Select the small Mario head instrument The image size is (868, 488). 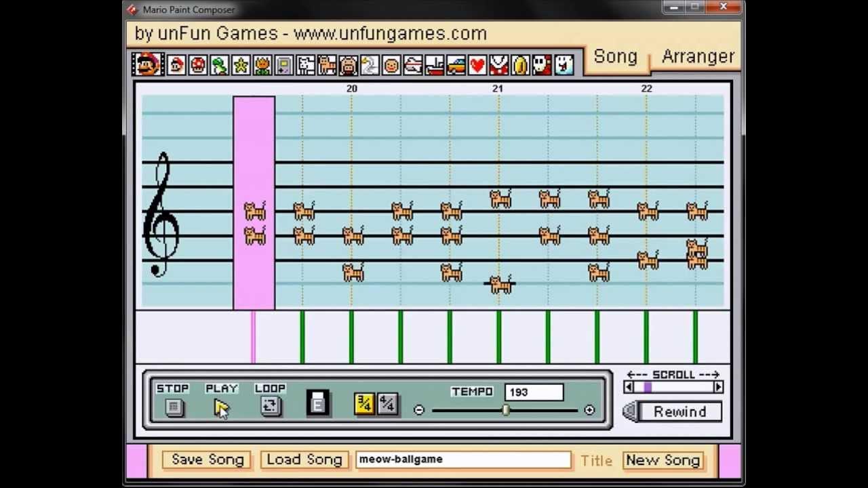pos(177,65)
